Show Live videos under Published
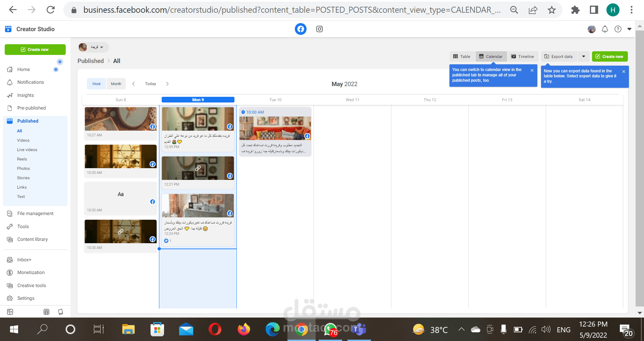 [x=27, y=150]
